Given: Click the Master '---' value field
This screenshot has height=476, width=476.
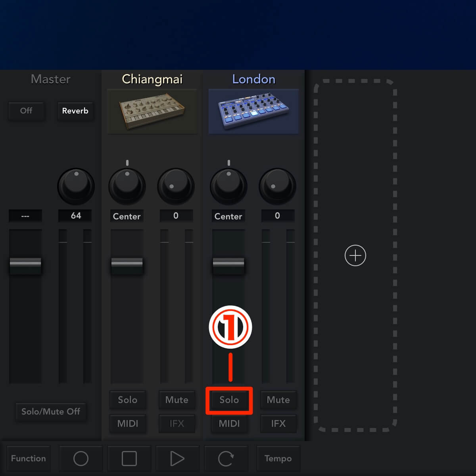Looking at the screenshot, I should (x=25, y=216).
